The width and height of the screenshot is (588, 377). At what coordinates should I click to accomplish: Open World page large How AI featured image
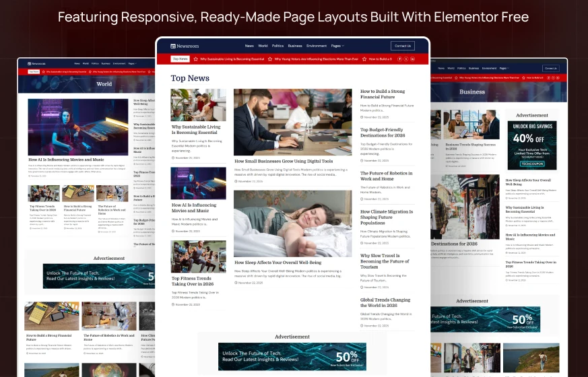[78, 127]
